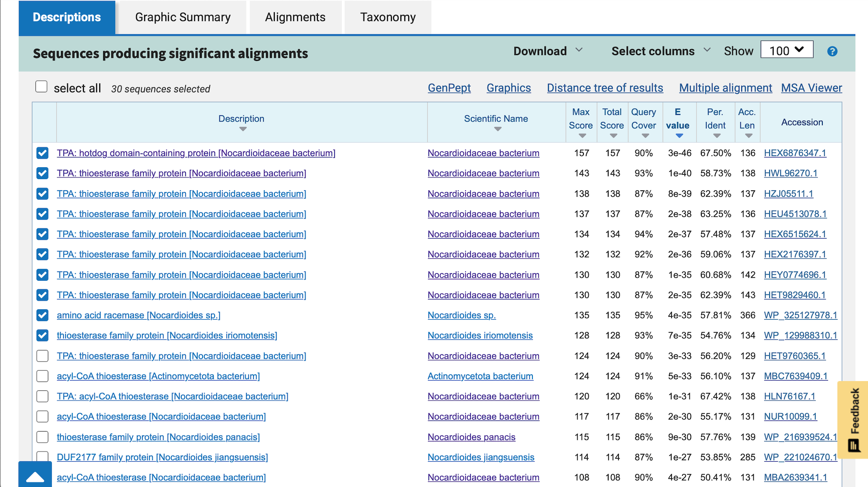
Task: Open the help question mark icon
Action: (832, 51)
